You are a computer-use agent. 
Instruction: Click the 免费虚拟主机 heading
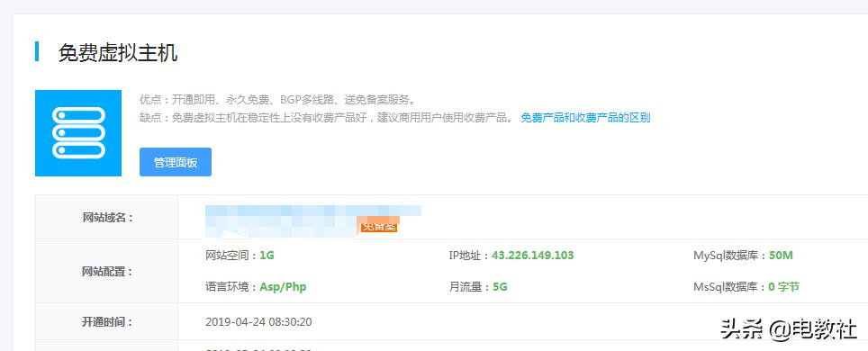118,53
